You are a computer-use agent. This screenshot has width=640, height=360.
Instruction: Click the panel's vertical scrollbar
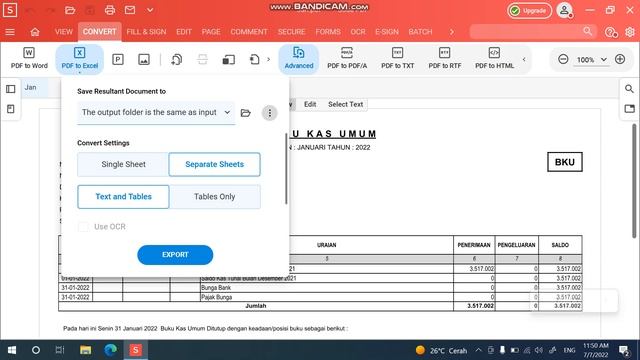click(x=286, y=169)
